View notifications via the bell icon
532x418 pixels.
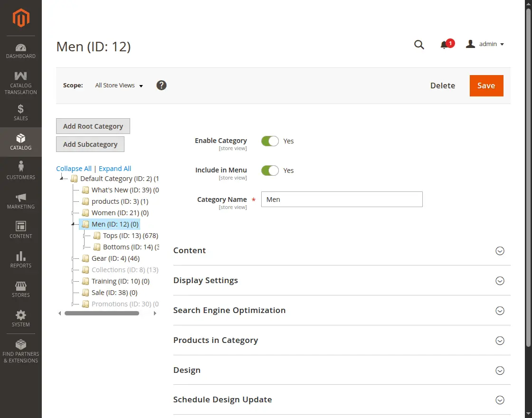445,44
